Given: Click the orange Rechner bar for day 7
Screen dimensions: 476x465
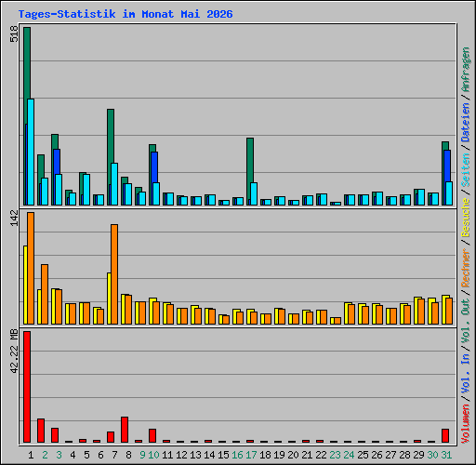Looking at the screenshot, I should [114, 274].
